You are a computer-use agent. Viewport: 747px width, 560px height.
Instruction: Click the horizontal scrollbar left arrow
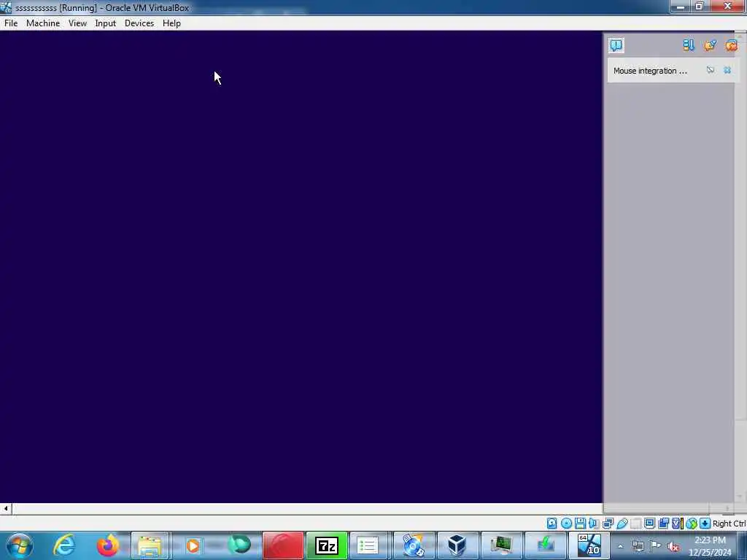(6, 508)
